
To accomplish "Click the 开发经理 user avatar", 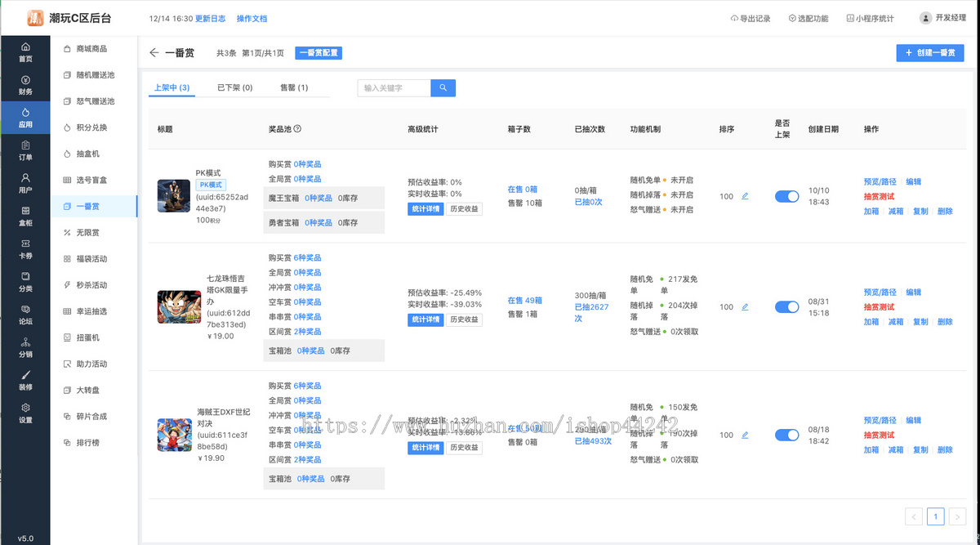I will tap(925, 18).
